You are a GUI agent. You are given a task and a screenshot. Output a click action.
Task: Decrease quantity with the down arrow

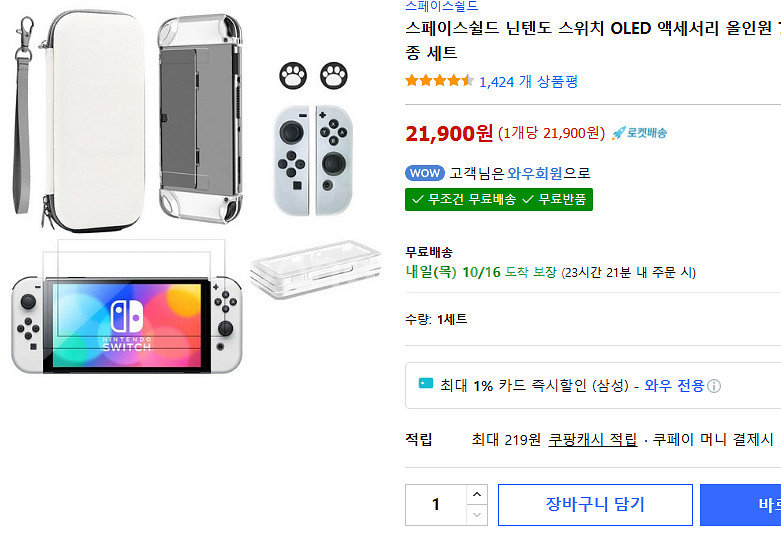[x=477, y=515]
